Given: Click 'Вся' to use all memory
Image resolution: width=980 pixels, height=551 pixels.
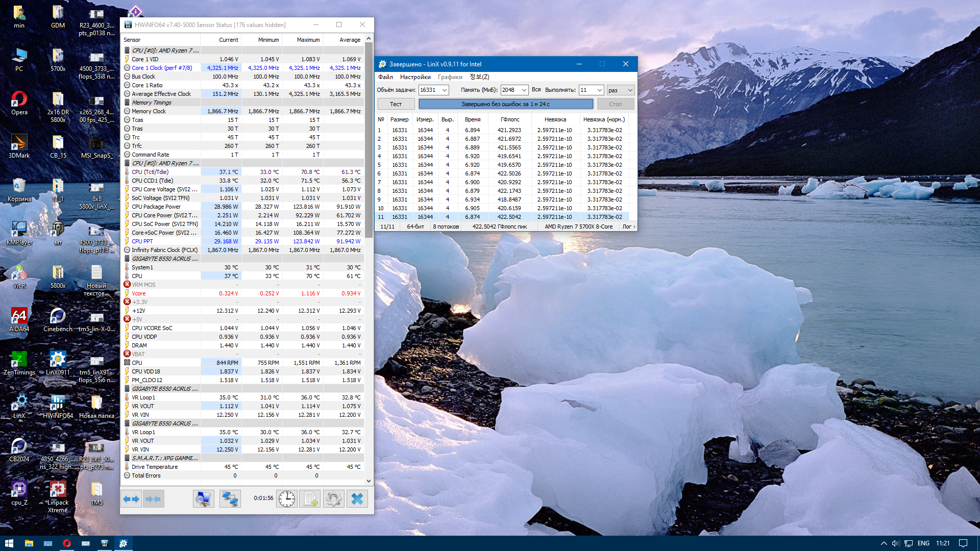Looking at the screenshot, I should 536,90.
